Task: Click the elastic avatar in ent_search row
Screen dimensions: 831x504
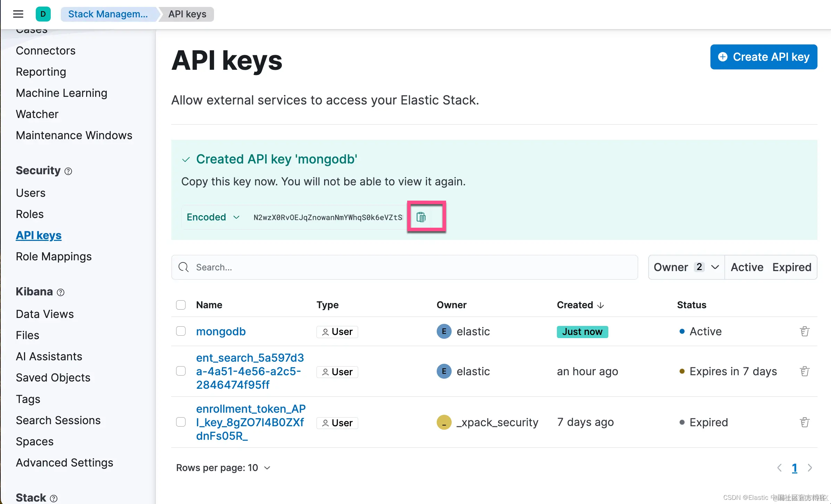Action: pos(444,371)
